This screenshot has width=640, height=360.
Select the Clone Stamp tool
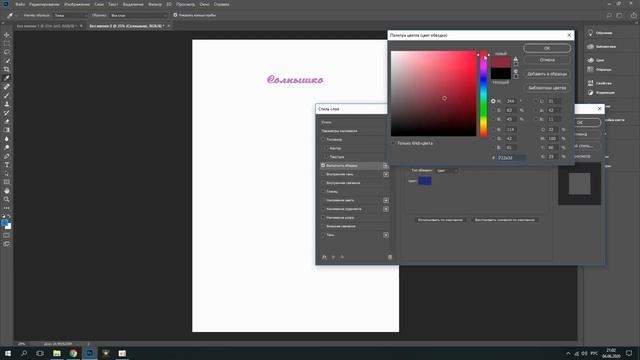7,104
